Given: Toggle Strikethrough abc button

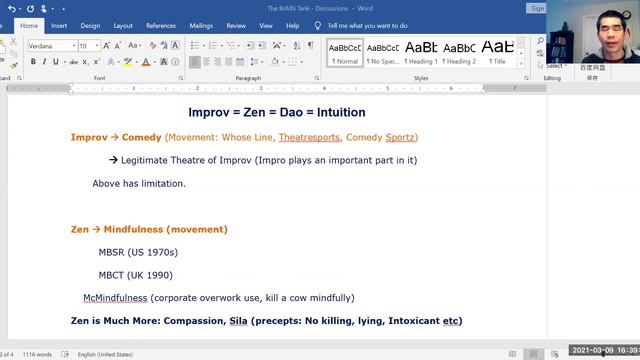Looking at the screenshot, I should (x=74, y=62).
